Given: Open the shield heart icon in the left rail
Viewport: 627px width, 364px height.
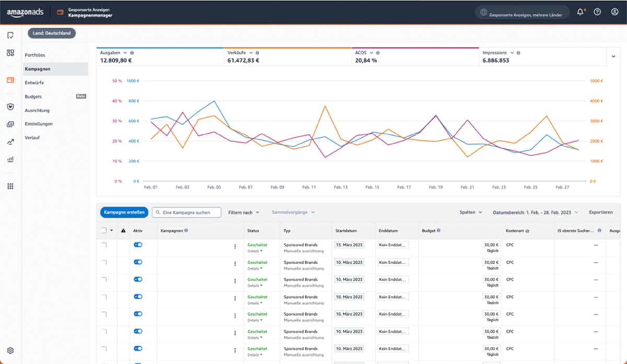Looking at the screenshot, I should (10, 107).
